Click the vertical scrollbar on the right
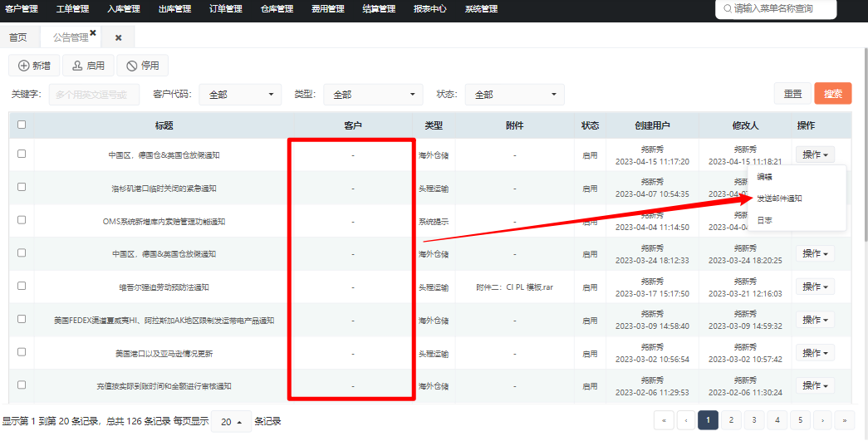868x446 pixels. coord(865,147)
